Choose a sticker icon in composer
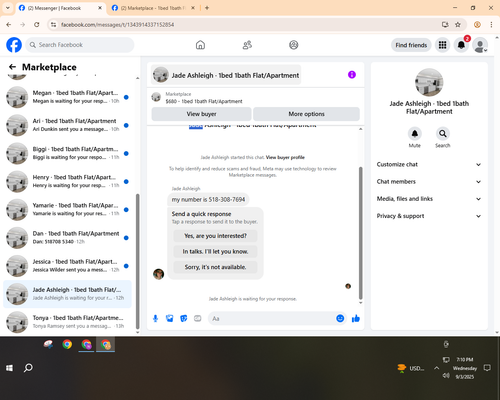The width and height of the screenshot is (500, 400). 184,318
